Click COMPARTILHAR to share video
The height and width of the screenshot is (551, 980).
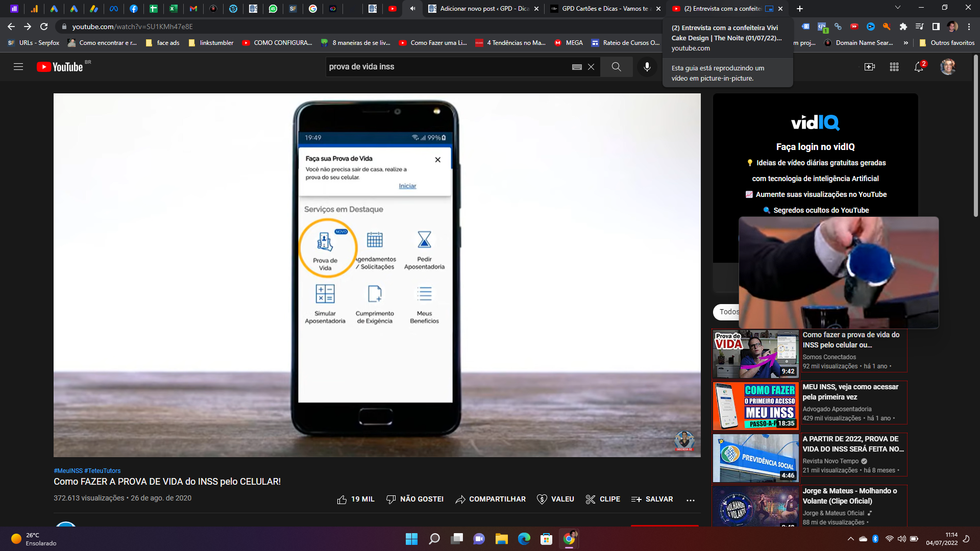(x=491, y=499)
